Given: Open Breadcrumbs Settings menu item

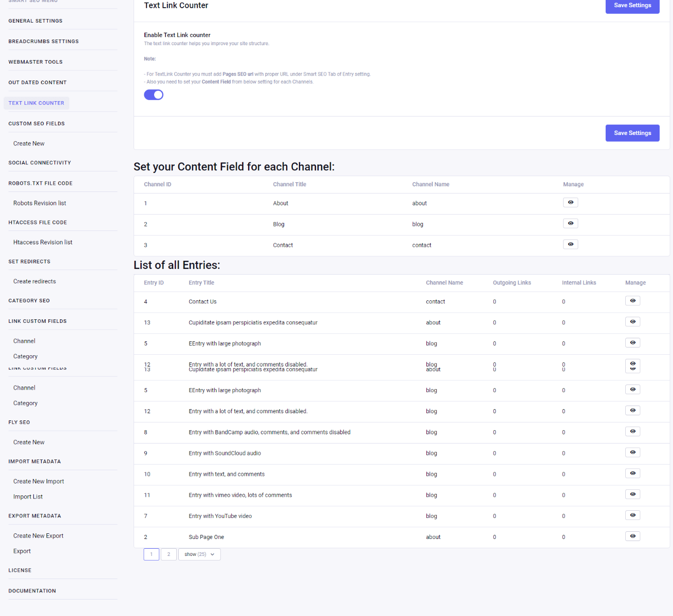Looking at the screenshot, I should (44, 42).
